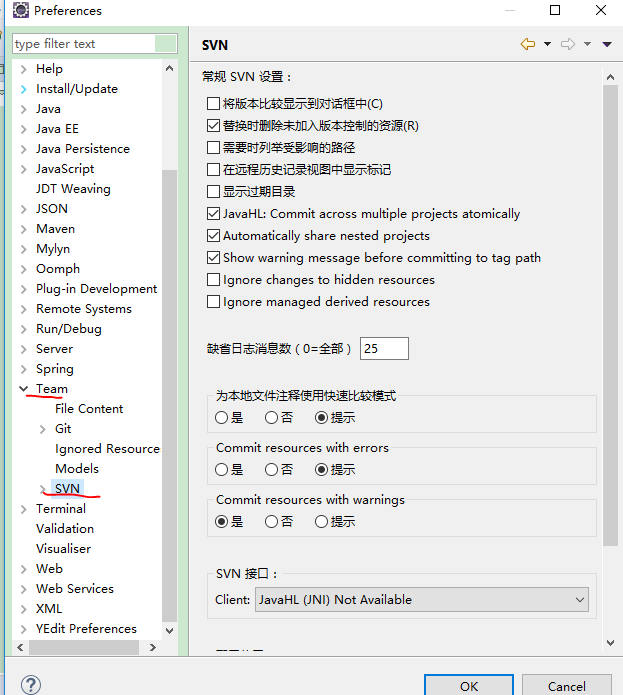
Task: Select Oomph preference category
Action: click(x=58, y=269)
